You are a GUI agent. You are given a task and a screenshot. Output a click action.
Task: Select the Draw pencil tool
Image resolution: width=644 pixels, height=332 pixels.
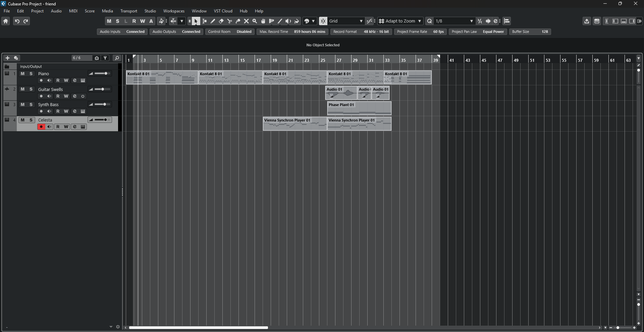point(213,21)
